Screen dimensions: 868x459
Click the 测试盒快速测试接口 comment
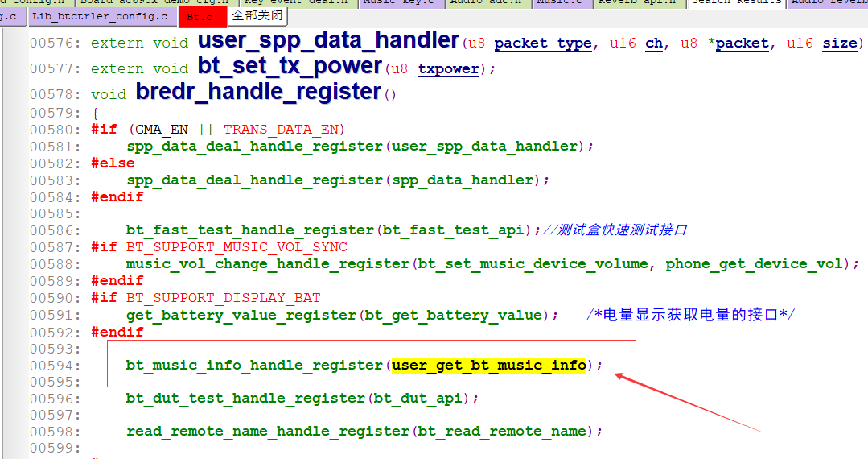click(615, 229)
